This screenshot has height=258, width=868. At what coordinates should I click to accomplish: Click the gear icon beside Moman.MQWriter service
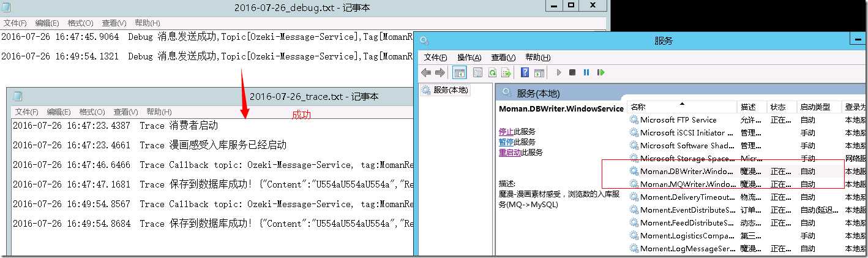pos(634,184)
